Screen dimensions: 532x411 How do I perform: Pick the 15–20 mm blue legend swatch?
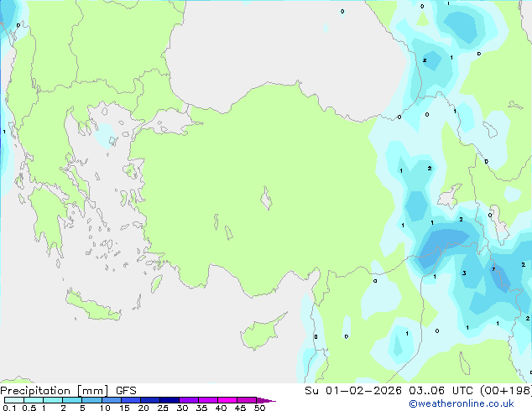131,400
